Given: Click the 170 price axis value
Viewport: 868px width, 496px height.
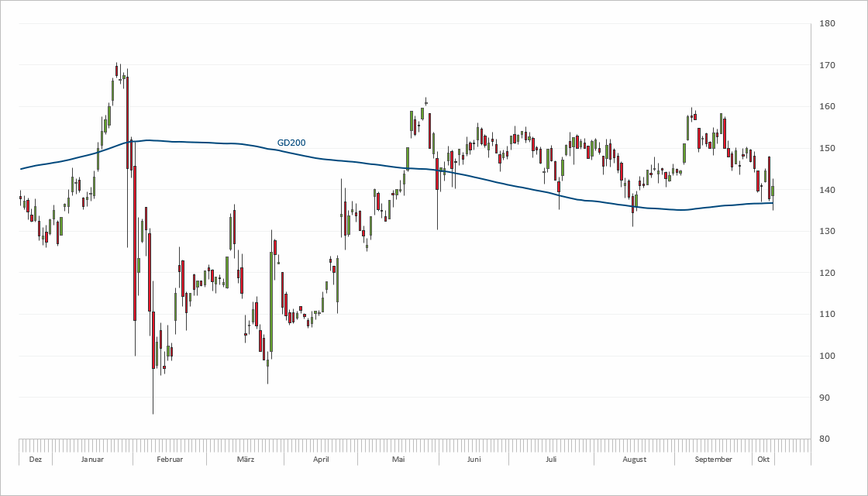Looking at the screenshot, I should point(827,65).
